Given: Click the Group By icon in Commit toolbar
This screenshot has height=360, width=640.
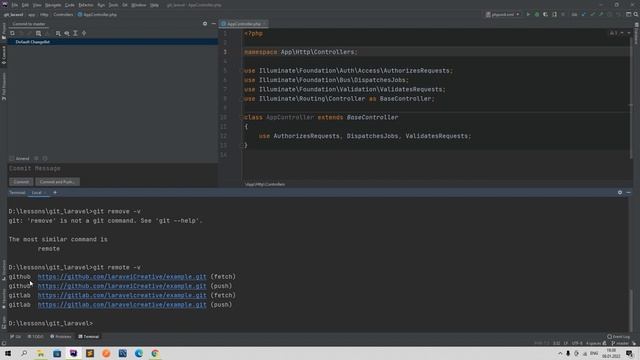Looking at the screenshot, I should (58, 33).
